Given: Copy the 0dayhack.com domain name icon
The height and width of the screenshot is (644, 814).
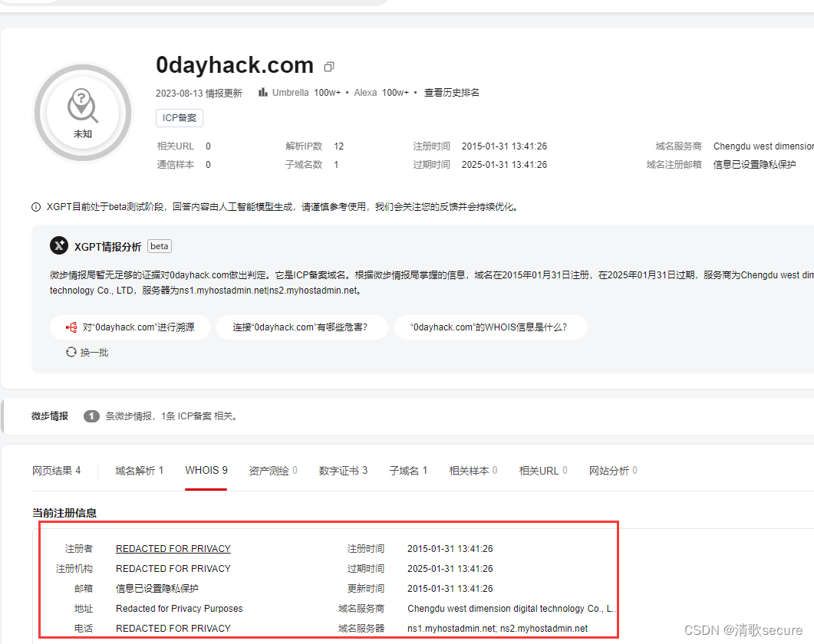Looking at the screenshot, I should tap(329, 67).
